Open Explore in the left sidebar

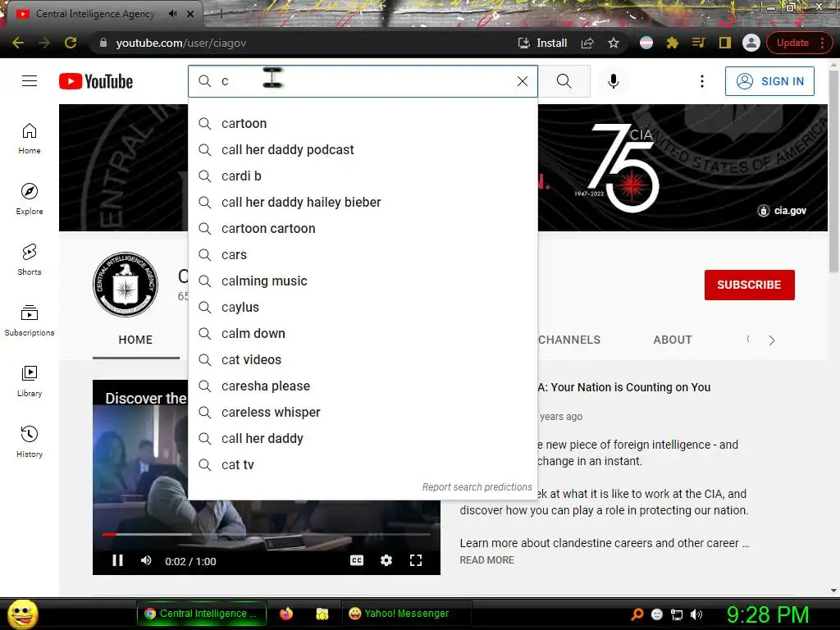pos(30,199)
